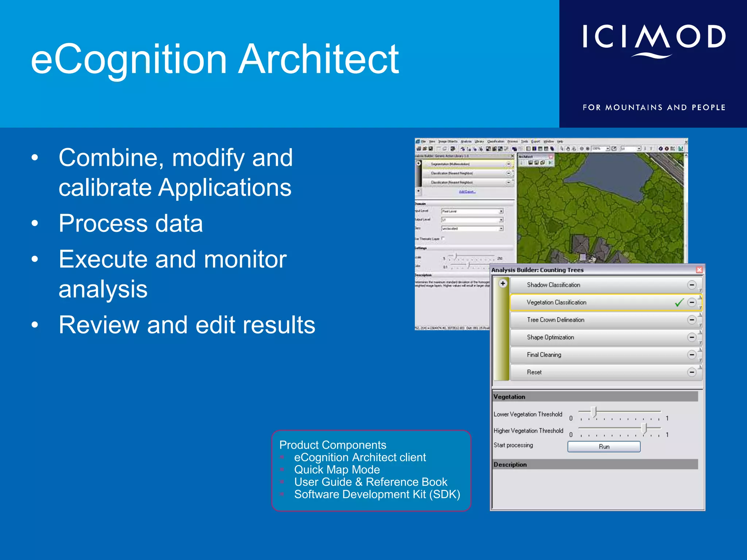Expand the Output Level combo box
This screenshot has width=747, height=560.
point(501,220)
